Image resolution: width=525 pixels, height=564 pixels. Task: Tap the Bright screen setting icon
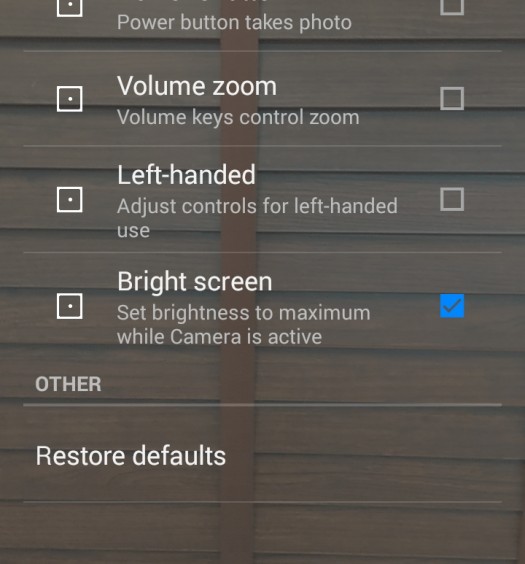[70, 306]
